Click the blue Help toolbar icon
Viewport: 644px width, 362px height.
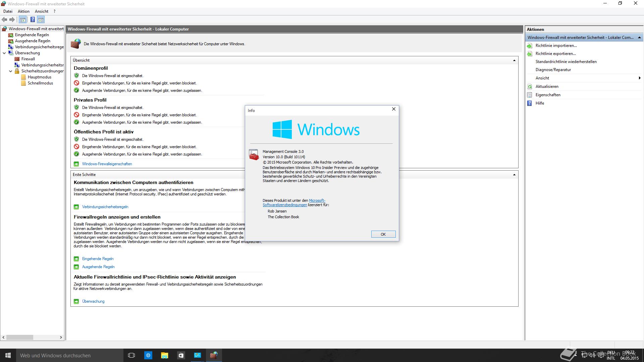[33, 20]
